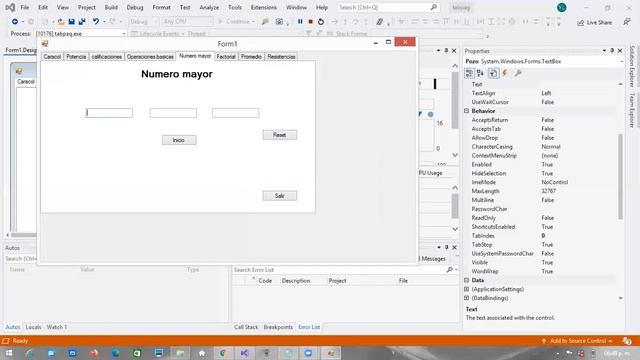Screen dimensions: 640x360
Task: Click Add to Source Control
Action: tap(577, 341)
